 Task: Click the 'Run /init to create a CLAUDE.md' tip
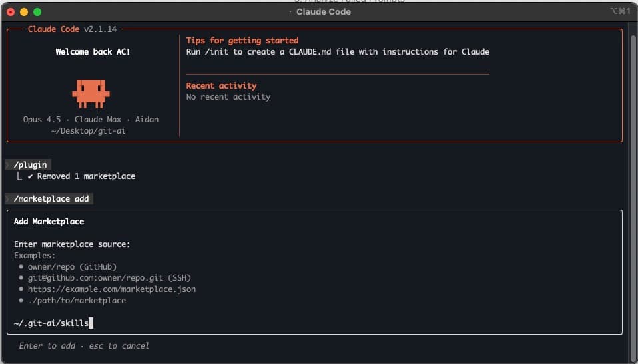click(338, 52)
